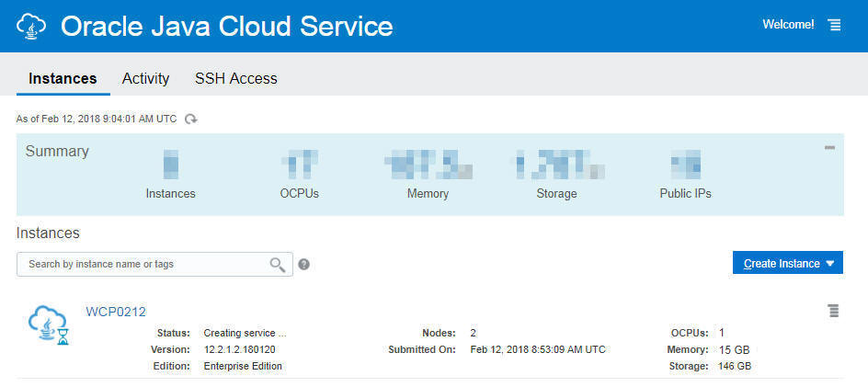Open search help question mark icon

click(x=303, y=265)
